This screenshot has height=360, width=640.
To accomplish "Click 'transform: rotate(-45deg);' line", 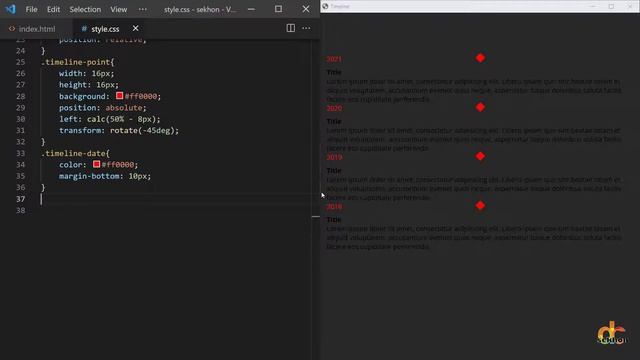I will tap(119, 131).
